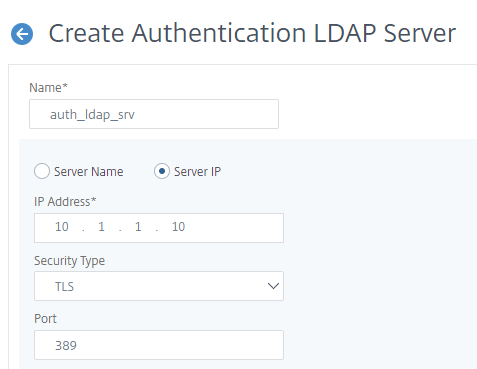Click the Name field containing auth_ldap_srv
Screen dimensions: 477x369
154,114
